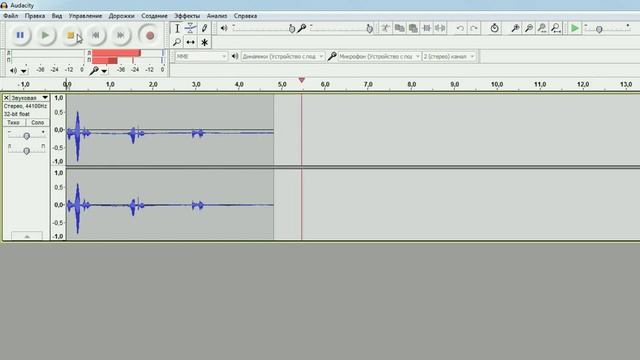The width and height of the screenshot is (640, 360).
Task: Select the Time Shift tool
Action: pyautogui.click(x=190, y=42)
